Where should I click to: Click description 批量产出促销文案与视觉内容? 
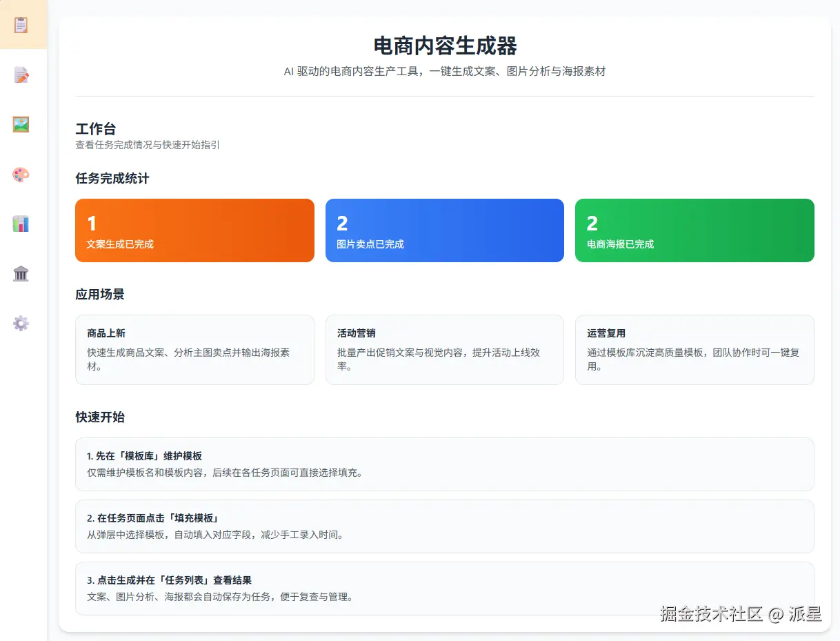click(401, 353)
